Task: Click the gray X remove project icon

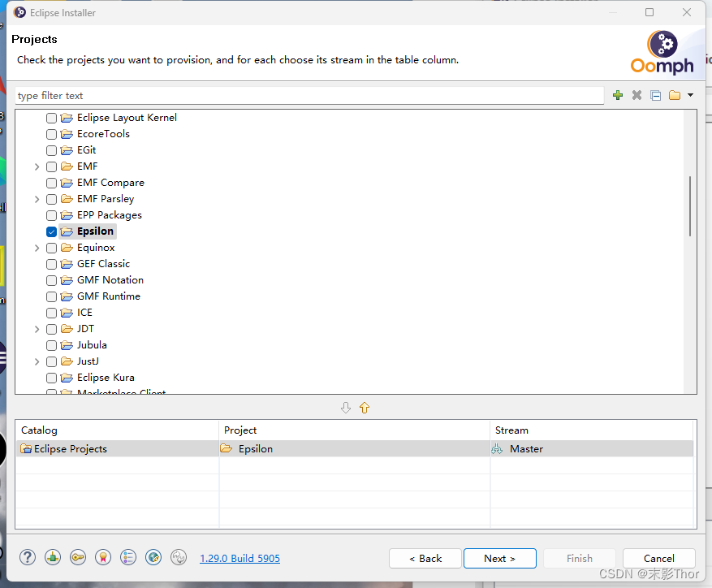Action: coord(636,95)
